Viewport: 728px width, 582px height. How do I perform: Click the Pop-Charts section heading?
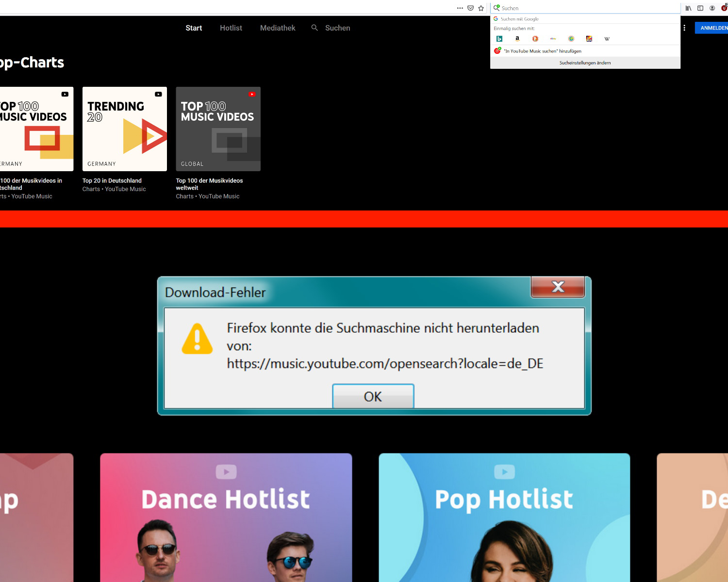click(x=32, y=63)
